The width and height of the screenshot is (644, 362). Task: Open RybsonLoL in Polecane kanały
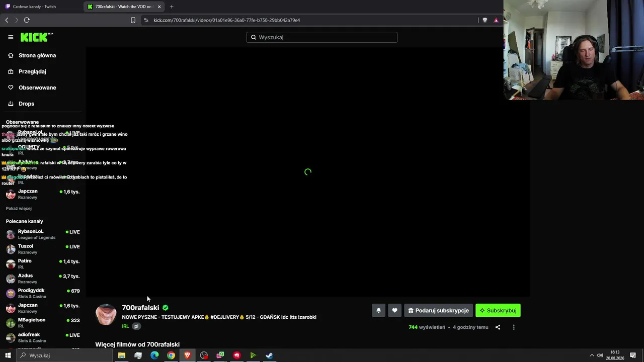click(43, 234)
